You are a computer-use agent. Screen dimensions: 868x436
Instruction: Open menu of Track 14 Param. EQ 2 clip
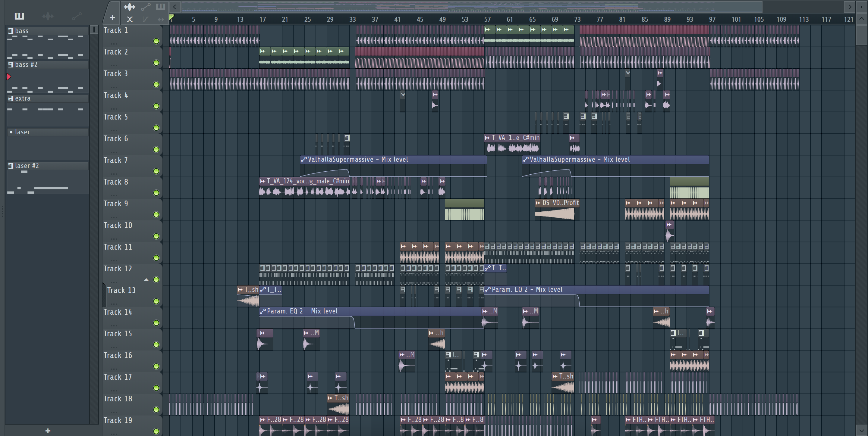pos(263,311)
